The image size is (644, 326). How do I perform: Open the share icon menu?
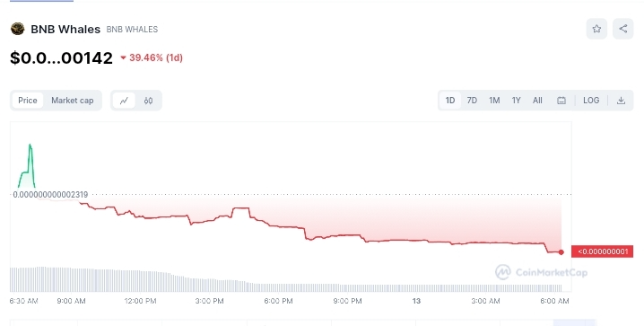pos(623,29)
